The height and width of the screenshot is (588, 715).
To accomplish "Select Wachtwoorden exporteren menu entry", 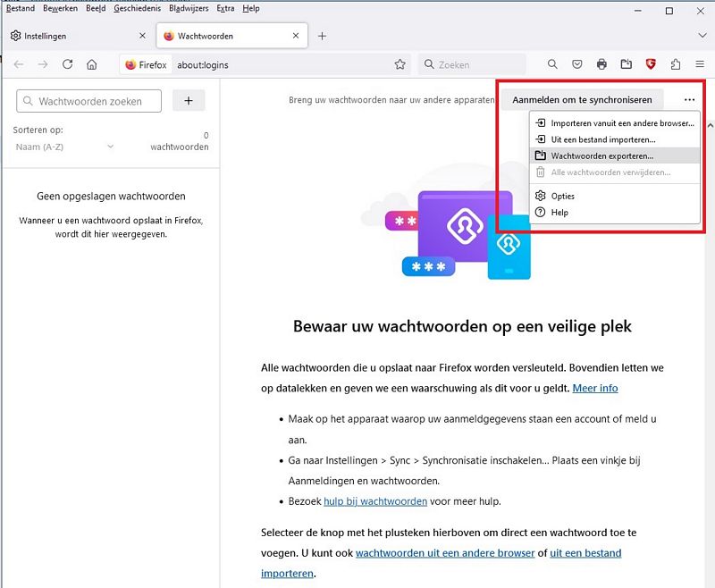I will point(615,155).
